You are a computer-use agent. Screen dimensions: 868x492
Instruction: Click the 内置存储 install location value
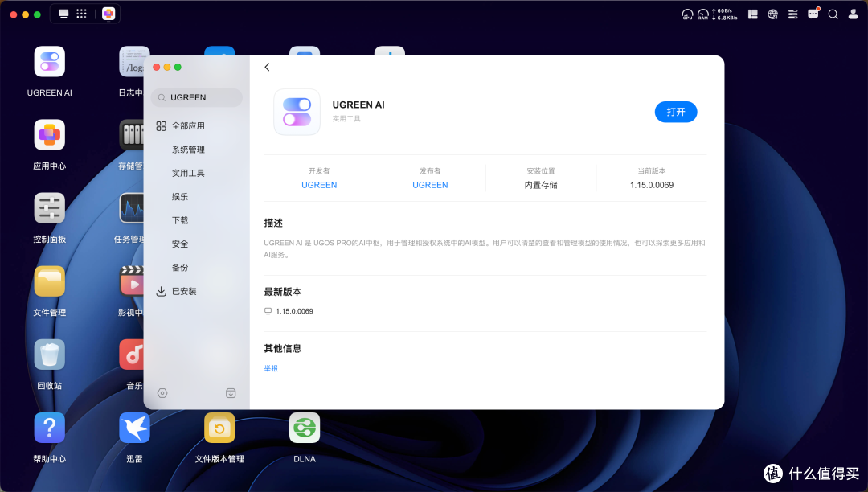pos(541,185)
